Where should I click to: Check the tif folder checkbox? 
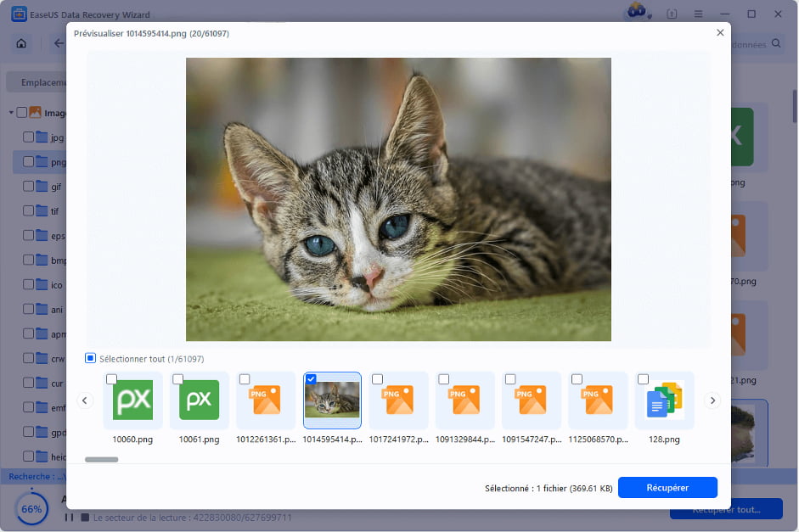coord(29,210)
